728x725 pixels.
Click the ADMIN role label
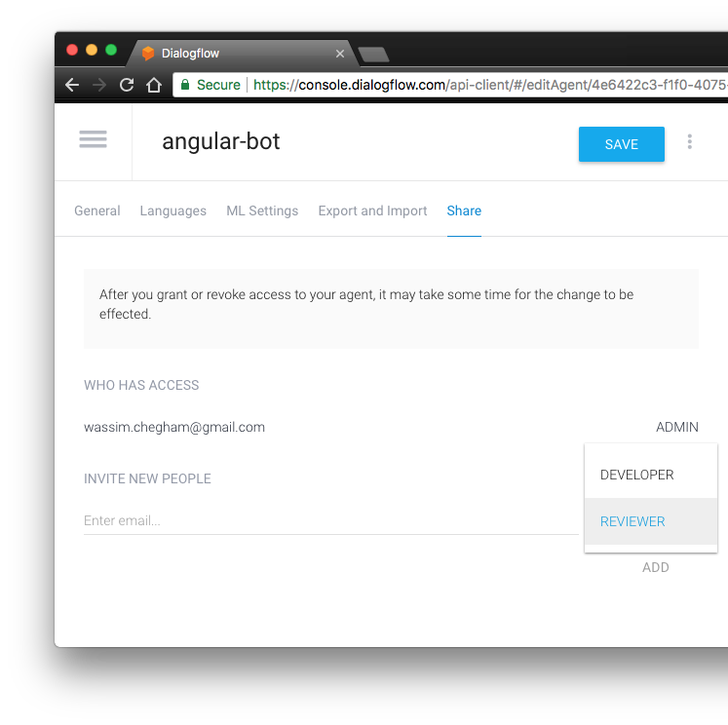coord(677,427)
